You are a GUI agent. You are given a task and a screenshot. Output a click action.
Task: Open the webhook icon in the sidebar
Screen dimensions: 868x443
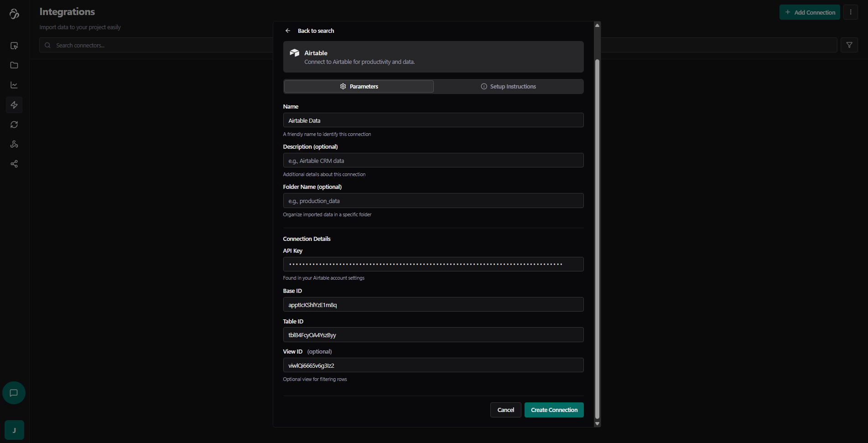[x=14, y=144]
